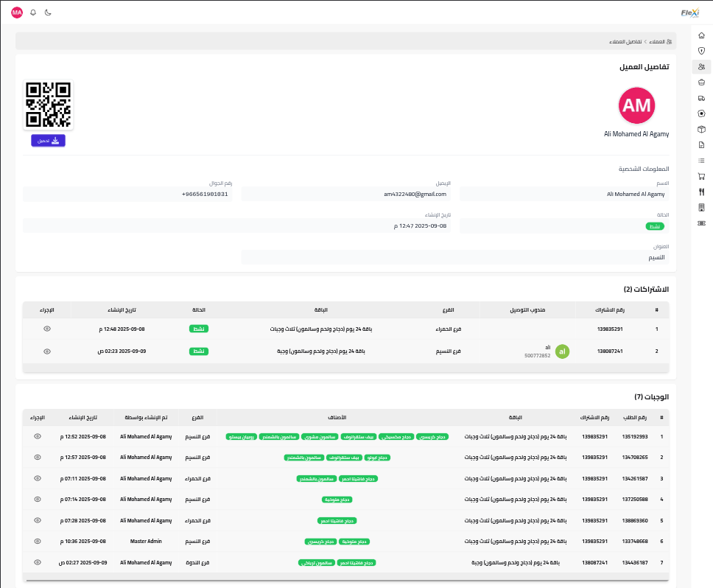Select the package box sidebar icon

coord(701,129)
